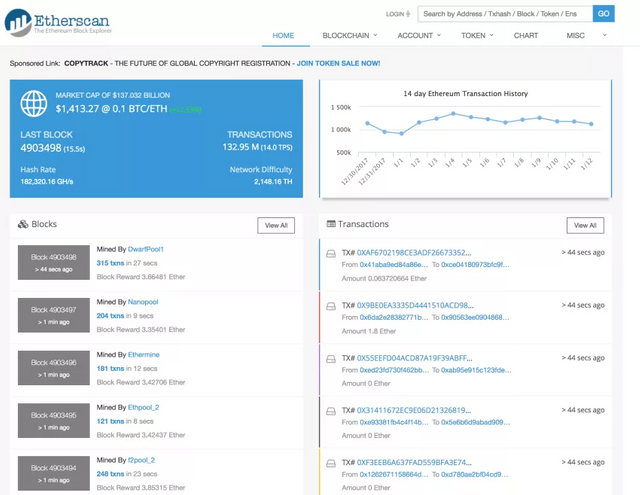Click the Blocks cubes icon

[23, 224]
